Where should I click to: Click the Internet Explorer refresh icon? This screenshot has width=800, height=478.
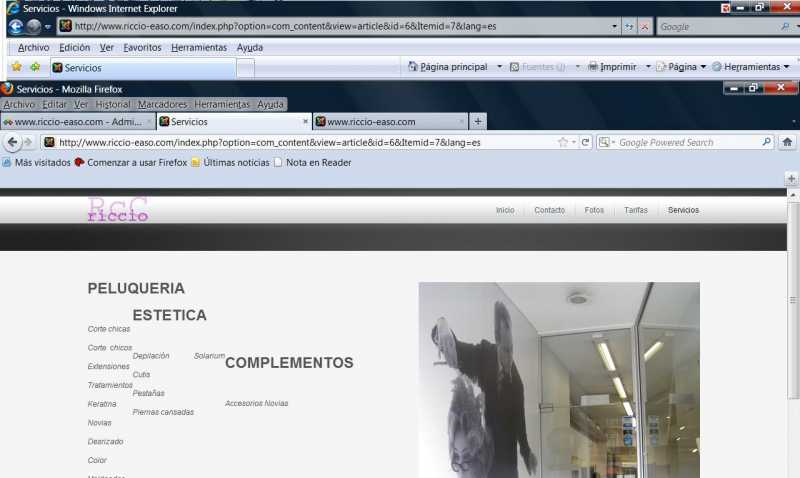coord(629,27)
